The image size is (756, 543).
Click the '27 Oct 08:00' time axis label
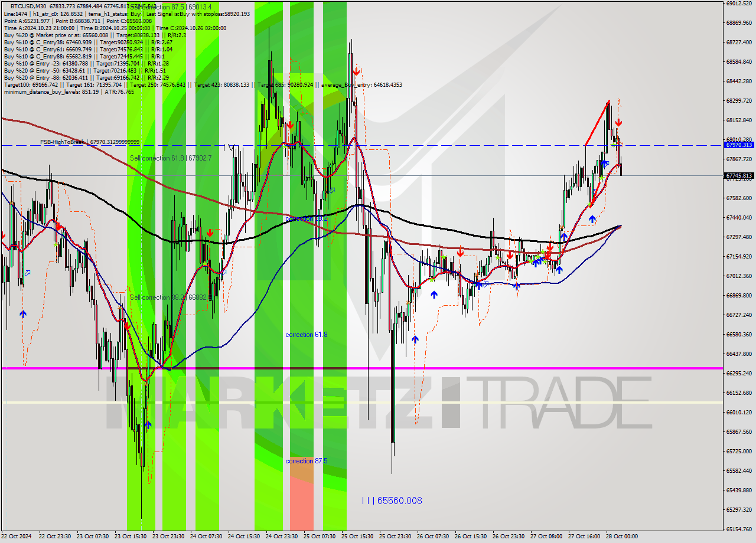(x=546, y=537)
